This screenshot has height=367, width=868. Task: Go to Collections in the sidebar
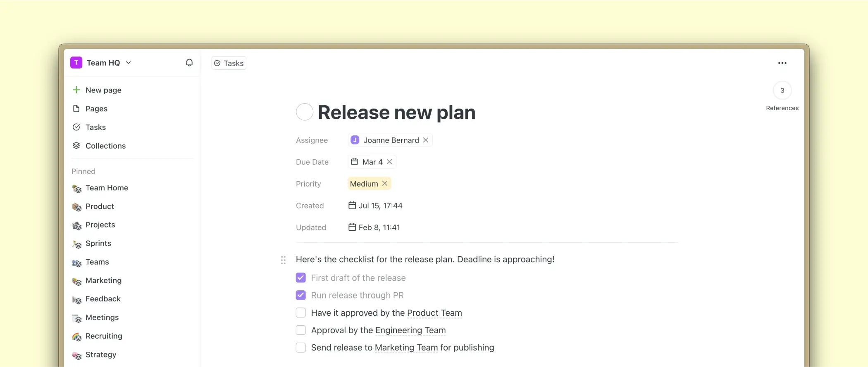tap(105, 146)
